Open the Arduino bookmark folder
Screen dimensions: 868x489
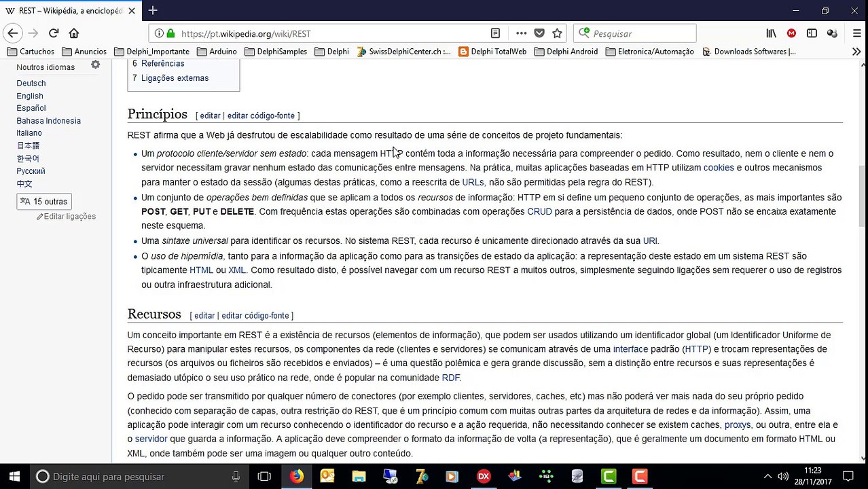[x=217, y=52]
